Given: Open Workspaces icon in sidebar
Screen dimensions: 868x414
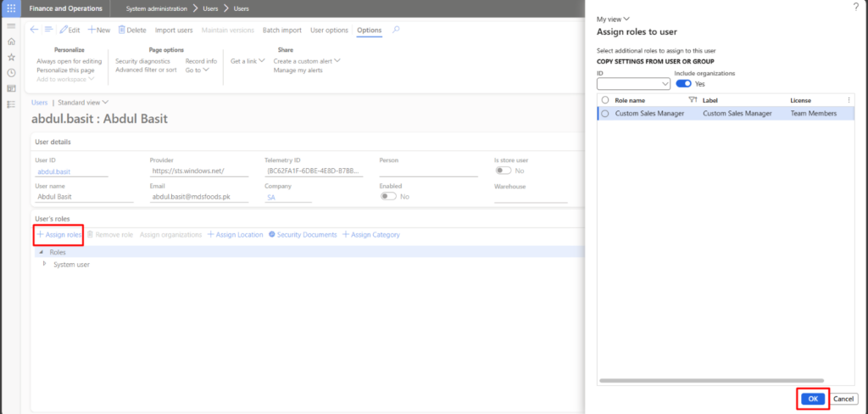Looking at the screenshot, I should point(11,88).
